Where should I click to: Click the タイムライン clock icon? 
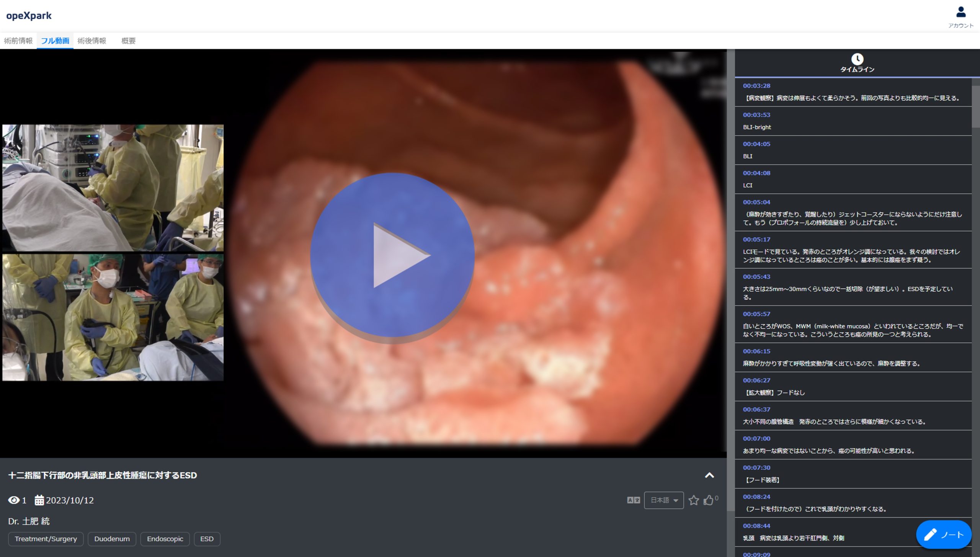[x=857, y=59]
